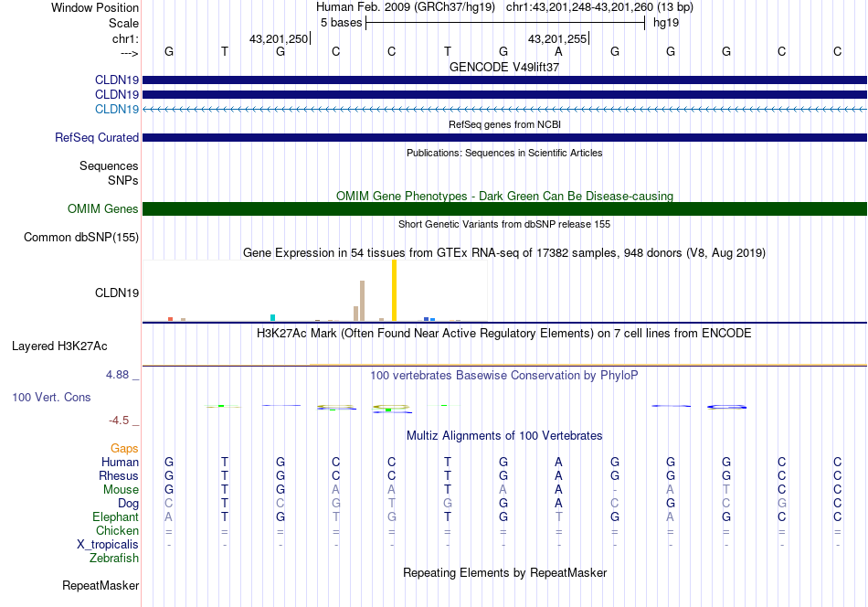Viewport: 868px width, 607px height.
Task: Click the CLDN19 intron arrow line
Action: click(504, 109)
